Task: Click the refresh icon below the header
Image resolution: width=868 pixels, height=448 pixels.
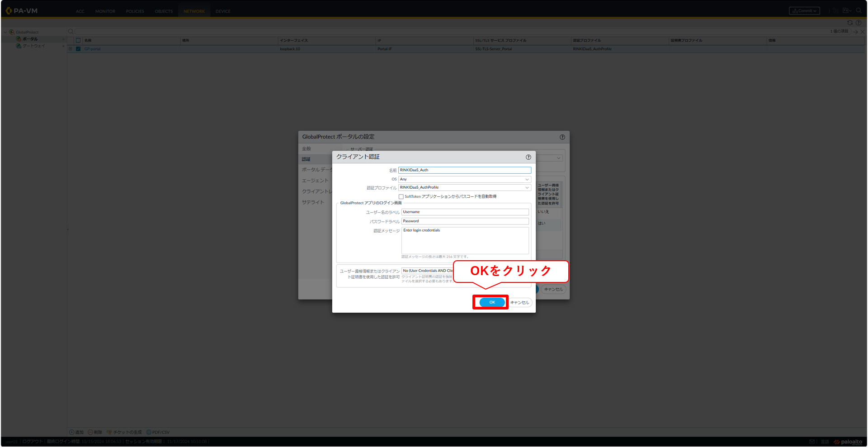Action: [850, 23]
